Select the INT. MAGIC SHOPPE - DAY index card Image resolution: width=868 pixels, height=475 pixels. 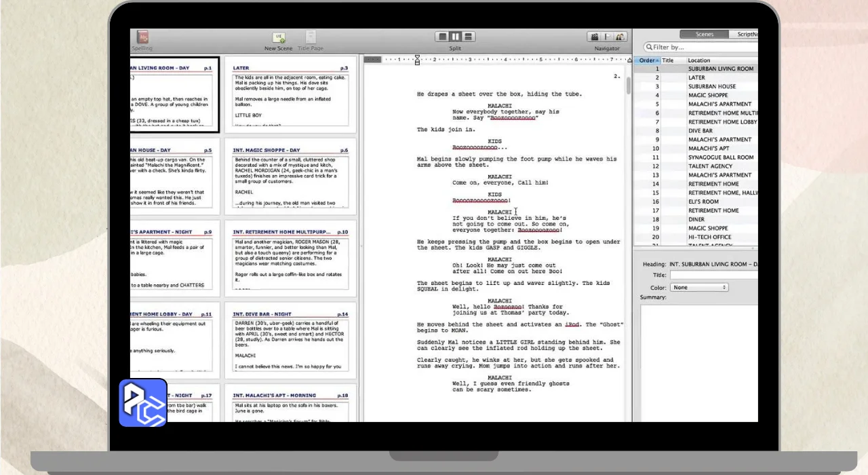pos(290,176)
